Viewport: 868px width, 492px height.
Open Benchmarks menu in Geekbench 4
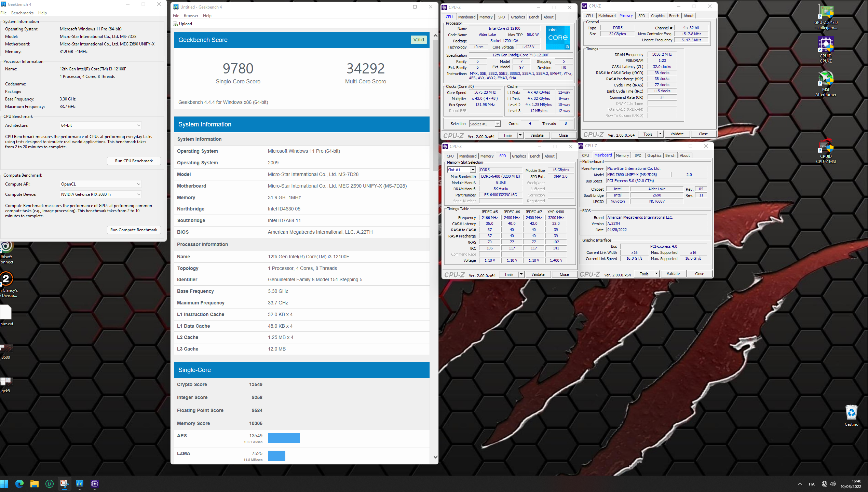pos(22,13)
